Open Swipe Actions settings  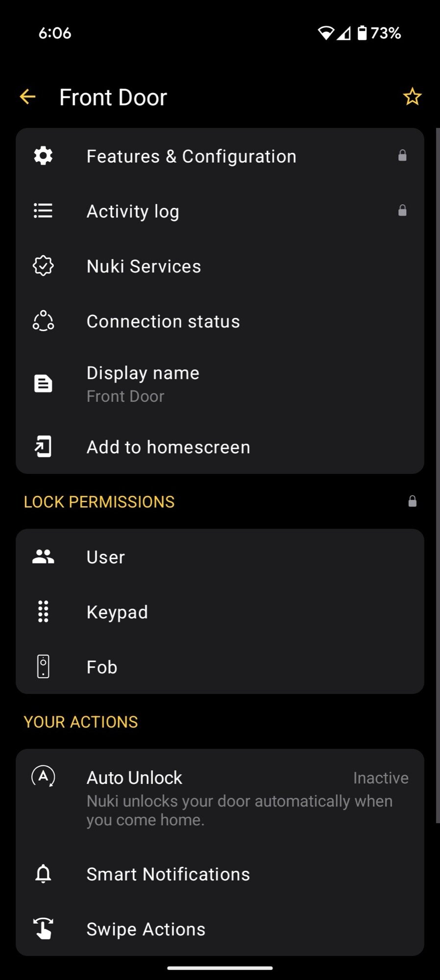click(146, 929)
